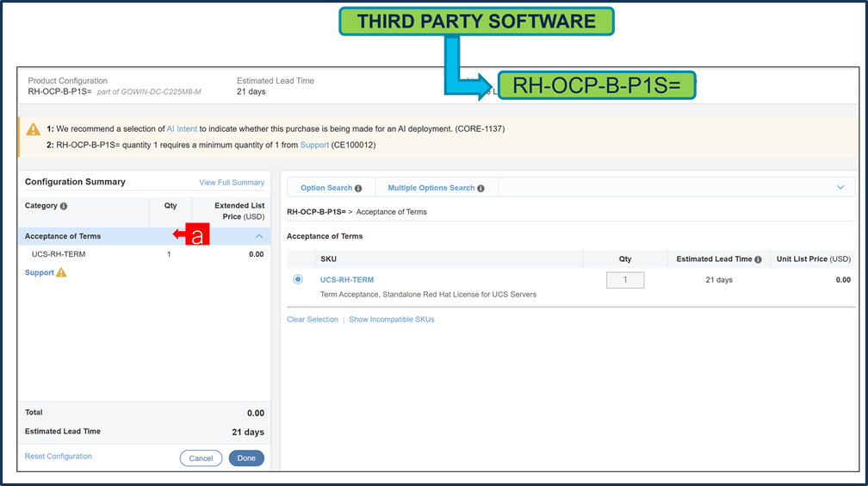
Task: Click the Extended List Price column header
Action: coord(239,210)
